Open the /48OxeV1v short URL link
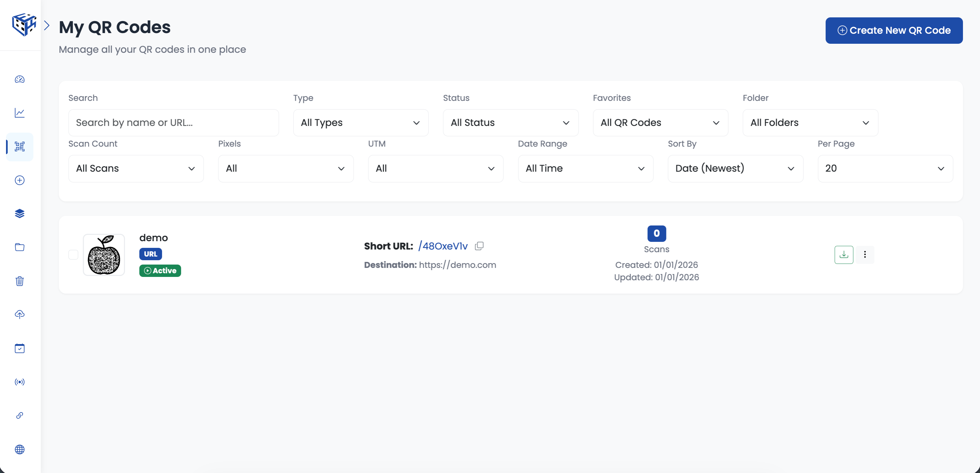The width and height of the screenshot is (980, 473). tap(443, 246)
